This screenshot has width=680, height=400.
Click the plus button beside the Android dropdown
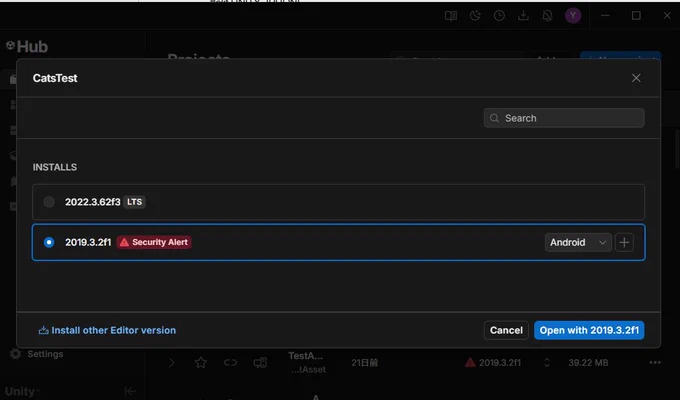[x=624, y=242]
